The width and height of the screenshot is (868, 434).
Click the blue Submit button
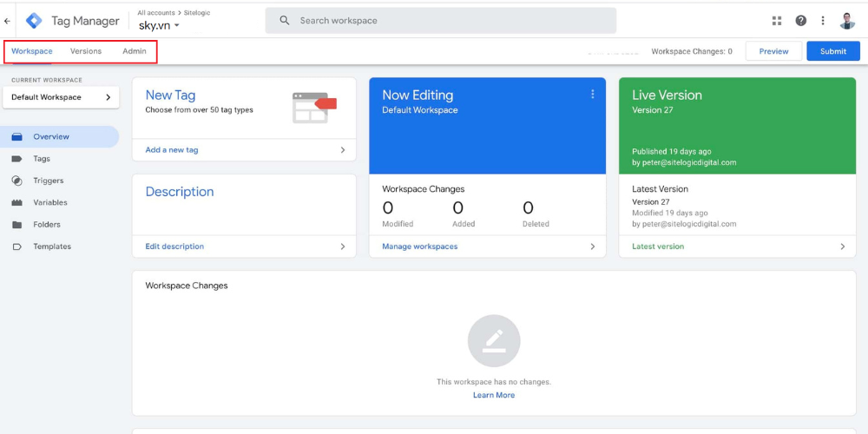832,51
